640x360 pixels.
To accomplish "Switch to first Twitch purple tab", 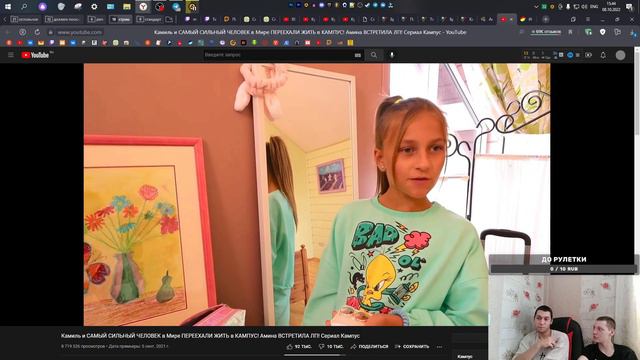I will pyautogui.click(x=191, y=19).
